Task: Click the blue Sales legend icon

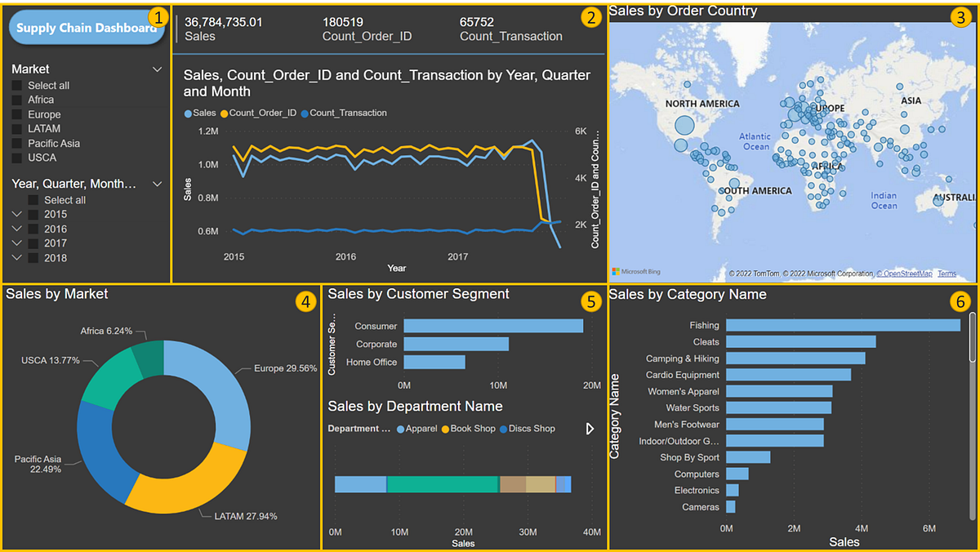Action: pyautogui.click(x=188, y=113)
